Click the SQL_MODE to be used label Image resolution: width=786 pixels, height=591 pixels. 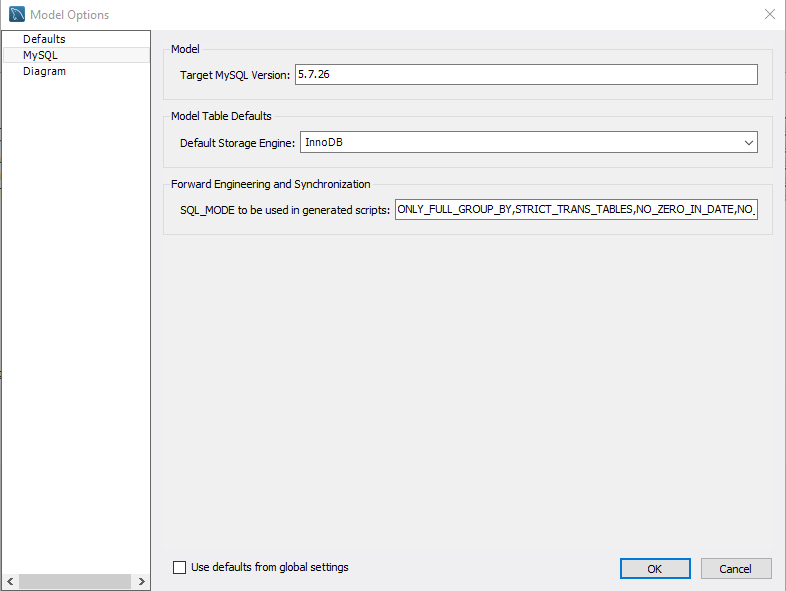coord(285,210)
